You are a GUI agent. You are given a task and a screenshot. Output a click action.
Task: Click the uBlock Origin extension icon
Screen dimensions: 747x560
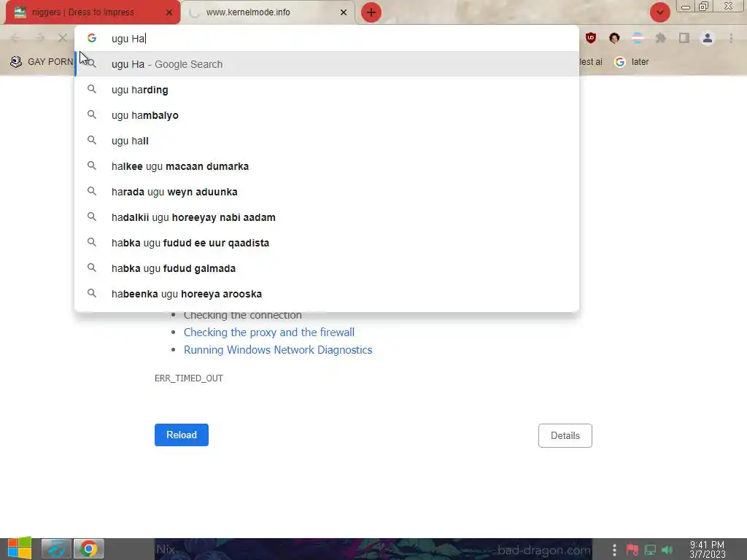click(x=591, y=38)
